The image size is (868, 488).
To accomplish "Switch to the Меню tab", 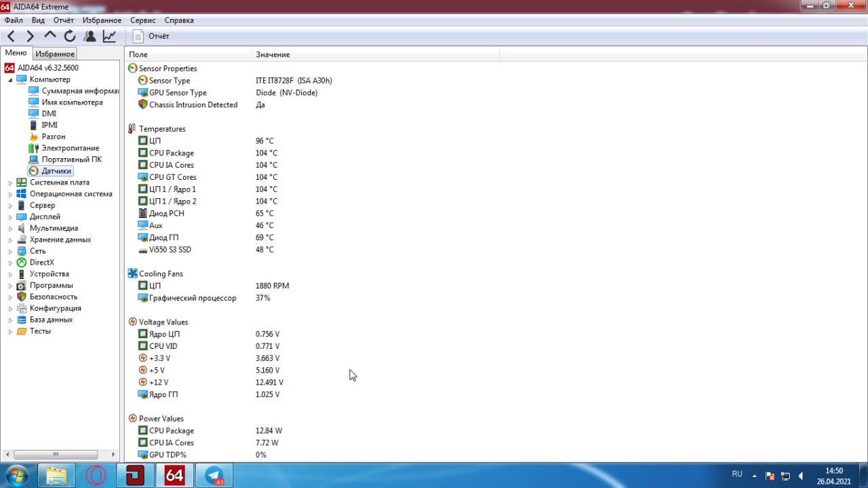I will [x=16, y=53].
